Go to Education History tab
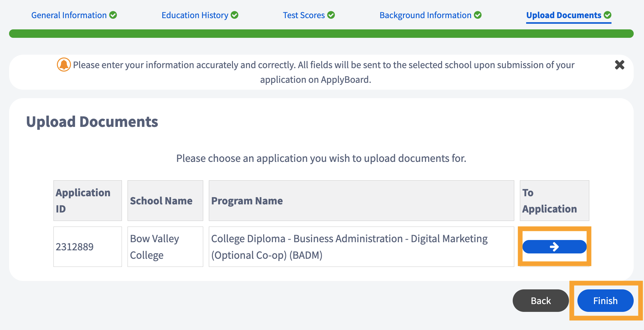Image resolution: width=644 pixels, height=330 pixels. click(x=200, y=15)
